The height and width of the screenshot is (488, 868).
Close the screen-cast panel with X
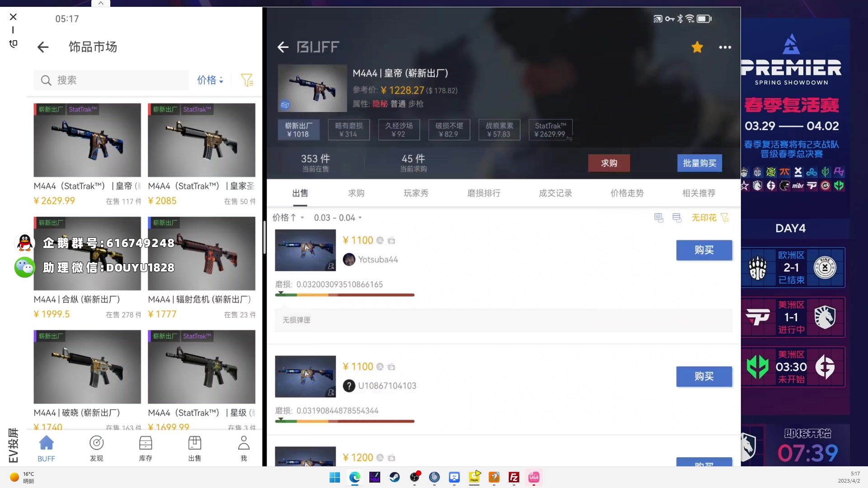tap(13, 17)
